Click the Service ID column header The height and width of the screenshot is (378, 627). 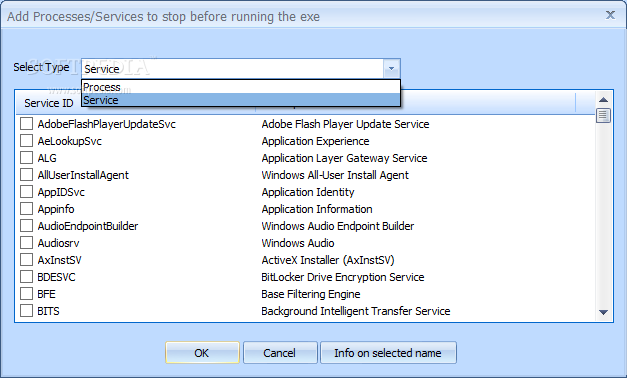49,103
